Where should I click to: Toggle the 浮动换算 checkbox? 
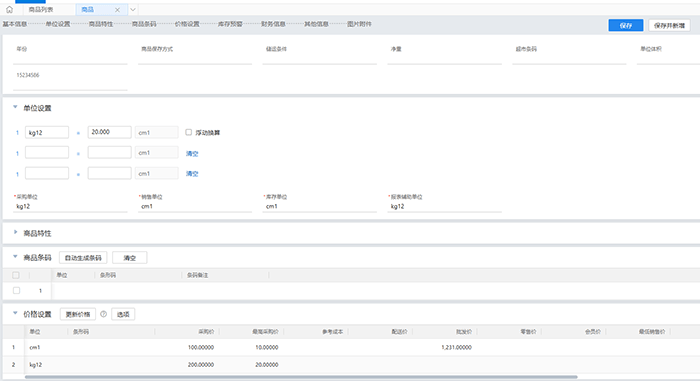click(188, 132)
